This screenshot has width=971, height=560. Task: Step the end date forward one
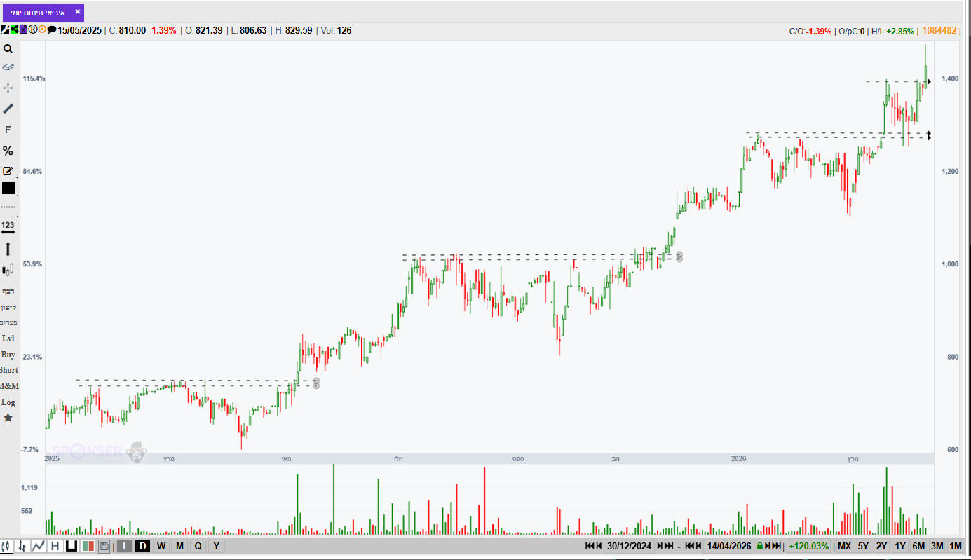[767, 546]
